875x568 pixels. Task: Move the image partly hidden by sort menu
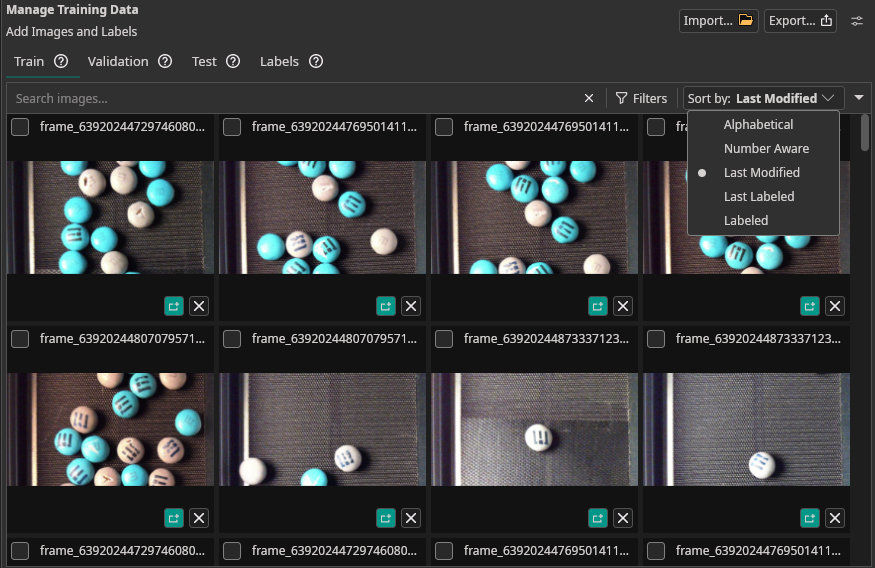[x=810, y=306]
